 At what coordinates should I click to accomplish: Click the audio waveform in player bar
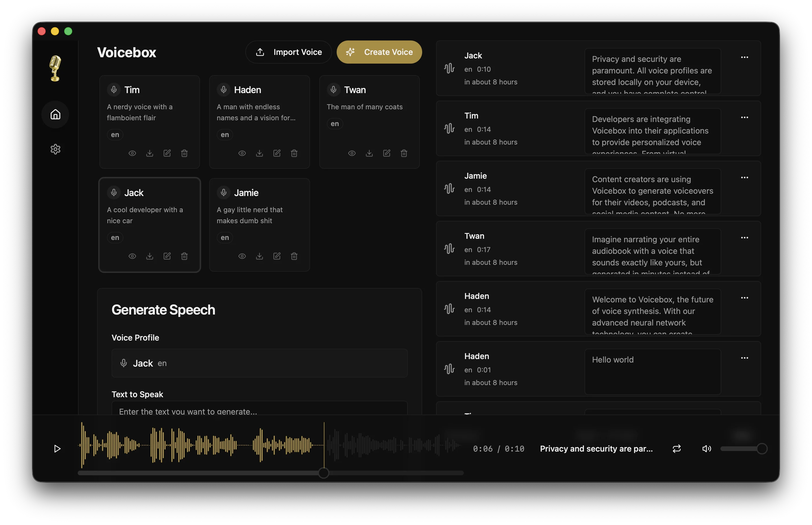(x=270, y=445)
